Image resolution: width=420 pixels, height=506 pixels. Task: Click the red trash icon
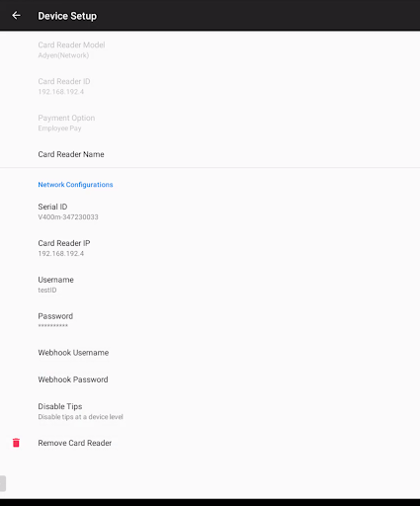coord(16,443)
